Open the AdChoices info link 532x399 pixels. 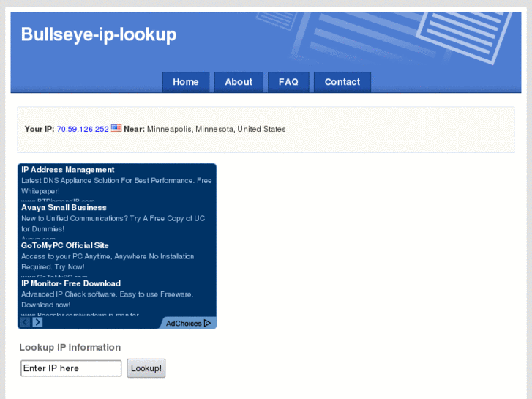point(188,324)
